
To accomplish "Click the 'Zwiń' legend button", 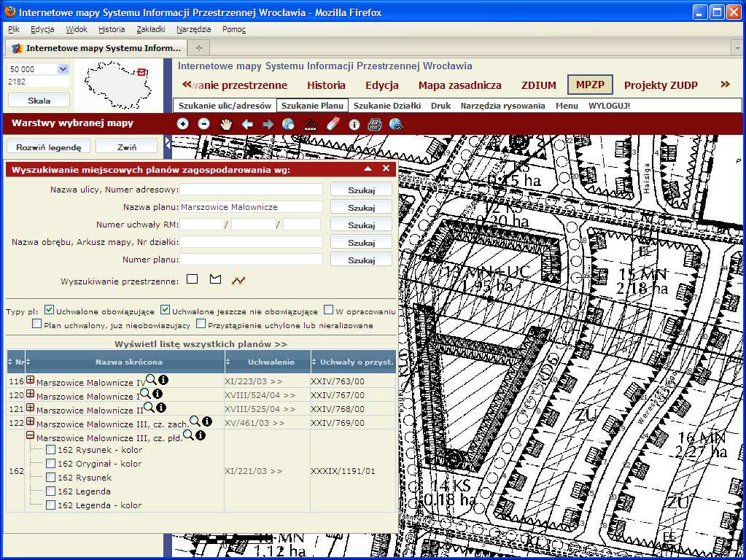I will click(127, 147).
